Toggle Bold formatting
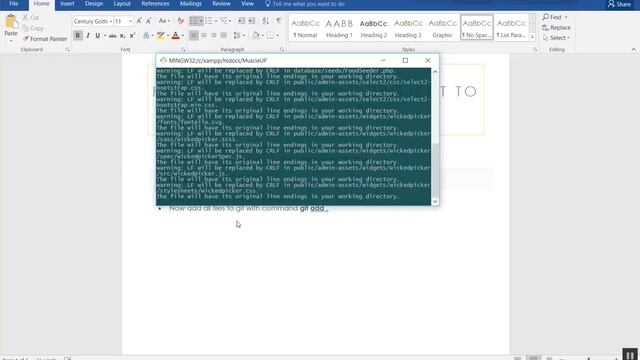Screen dimensions: 640x360 click(78, 36)
